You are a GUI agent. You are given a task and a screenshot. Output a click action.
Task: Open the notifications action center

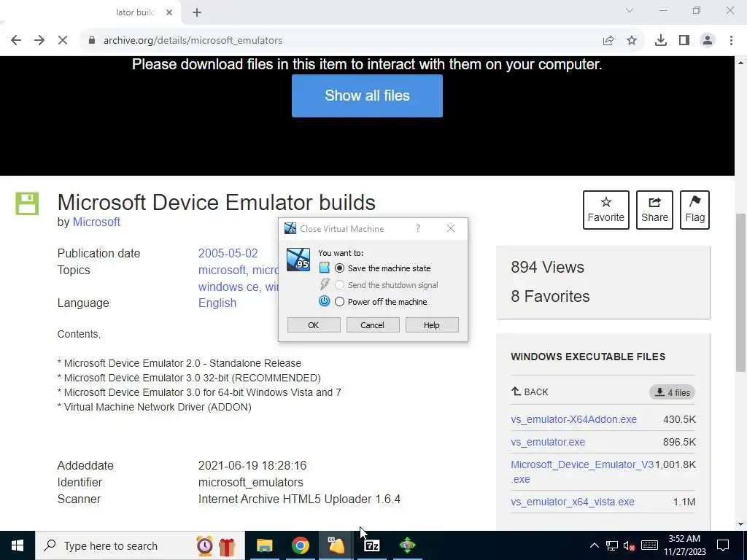(x=723, y=545)
